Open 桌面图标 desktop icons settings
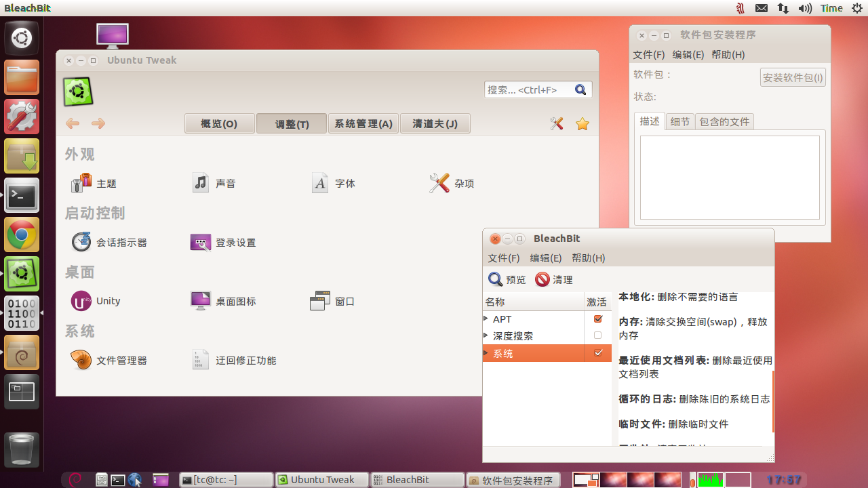 (223, 301)
